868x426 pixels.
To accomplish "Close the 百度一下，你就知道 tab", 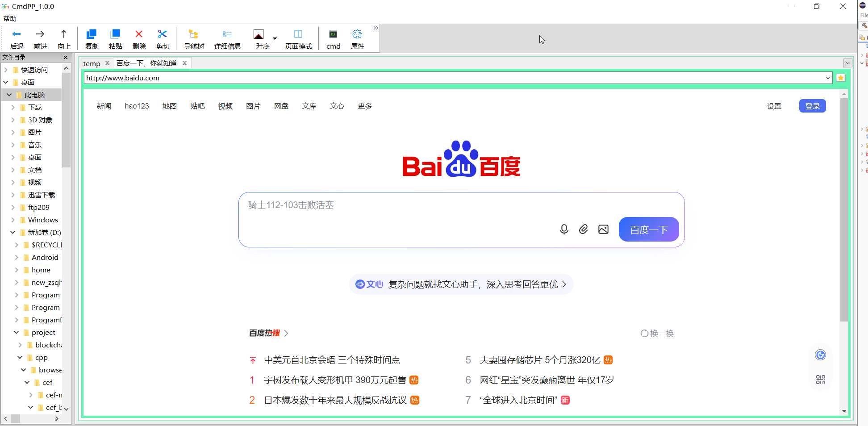I will [184, 63].
